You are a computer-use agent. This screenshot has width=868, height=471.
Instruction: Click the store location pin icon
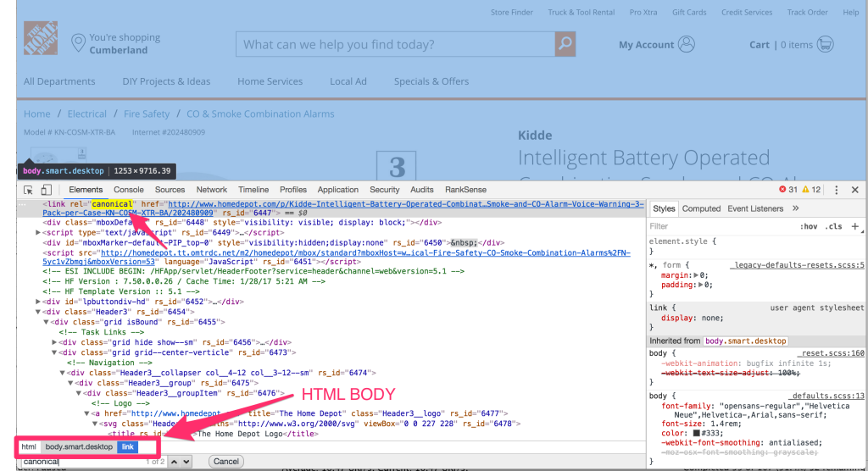point(78,43)
